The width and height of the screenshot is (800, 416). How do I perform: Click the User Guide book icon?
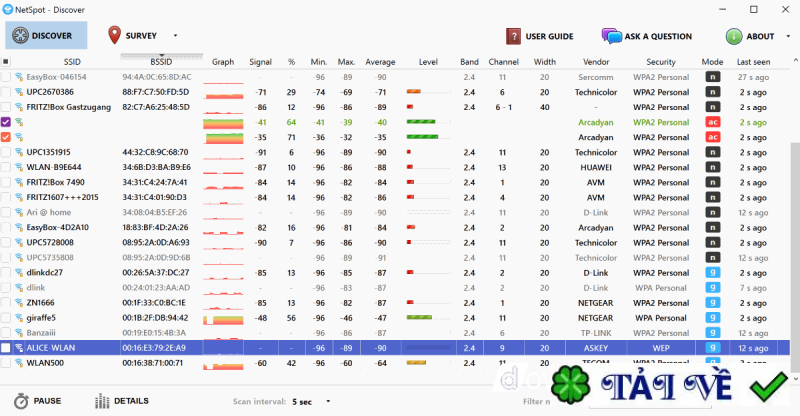[x=513, y=36]
